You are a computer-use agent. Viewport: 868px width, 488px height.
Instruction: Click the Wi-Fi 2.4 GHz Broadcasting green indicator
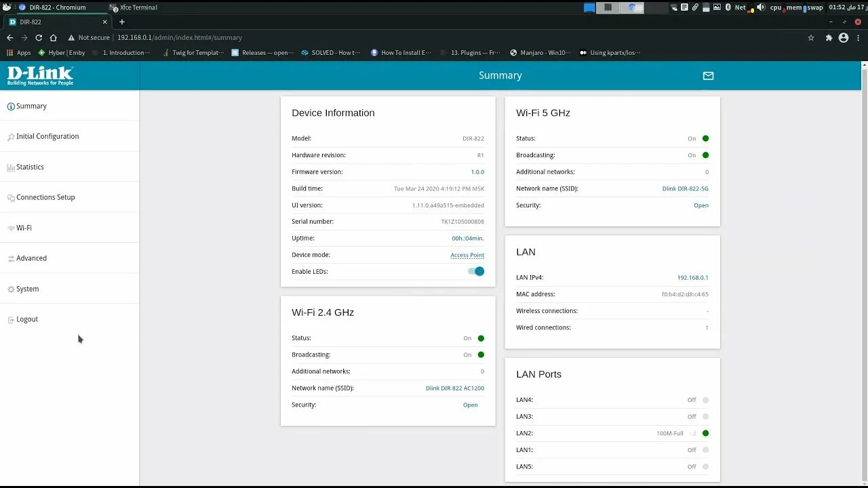point(481,354)
